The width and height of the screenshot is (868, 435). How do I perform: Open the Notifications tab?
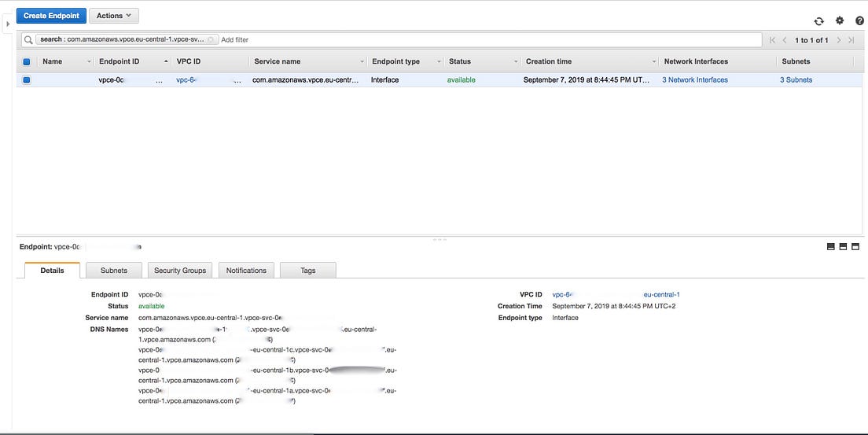(246, 271)
